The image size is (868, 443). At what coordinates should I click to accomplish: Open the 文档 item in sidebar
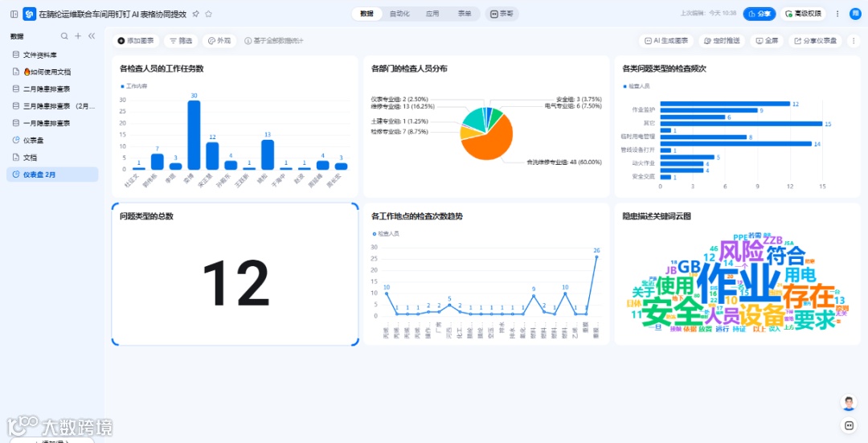click(x=52, y=158)
